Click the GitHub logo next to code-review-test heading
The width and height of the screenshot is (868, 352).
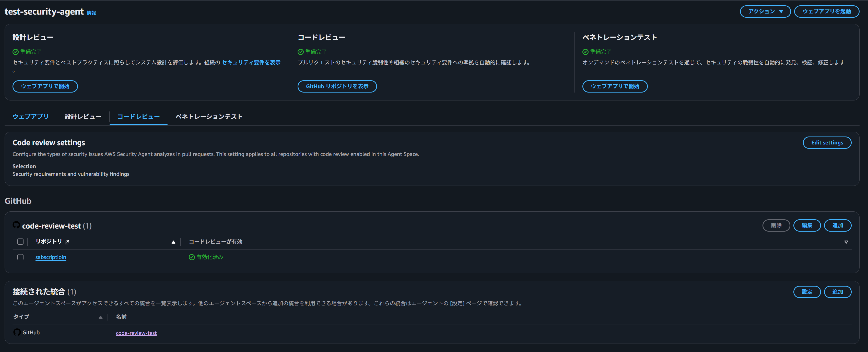[16, 225]
